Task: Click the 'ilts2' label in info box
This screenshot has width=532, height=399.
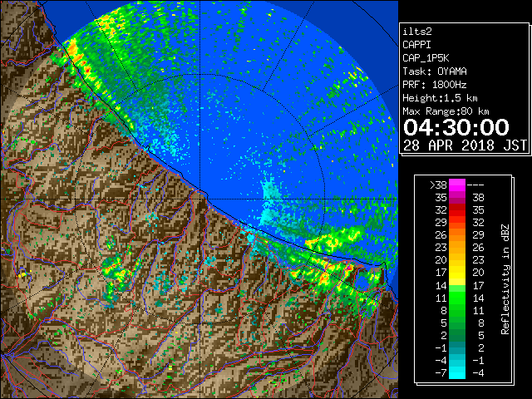Action: tap(417, 32)
